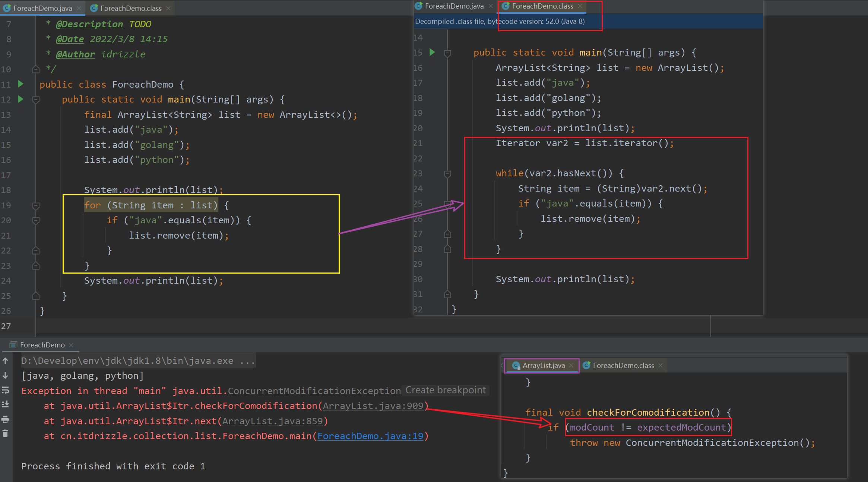
Task: Run main method from line 12 gutter
Action: pyautogui.click(x=21, y=99)
